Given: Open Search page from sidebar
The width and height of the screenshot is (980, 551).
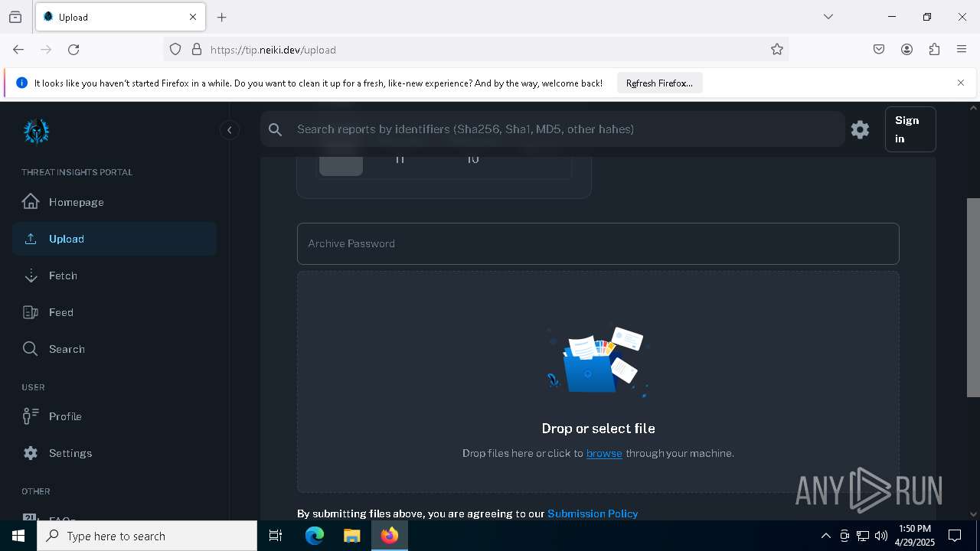Looking at the screenshot, I should click(114, 349).
